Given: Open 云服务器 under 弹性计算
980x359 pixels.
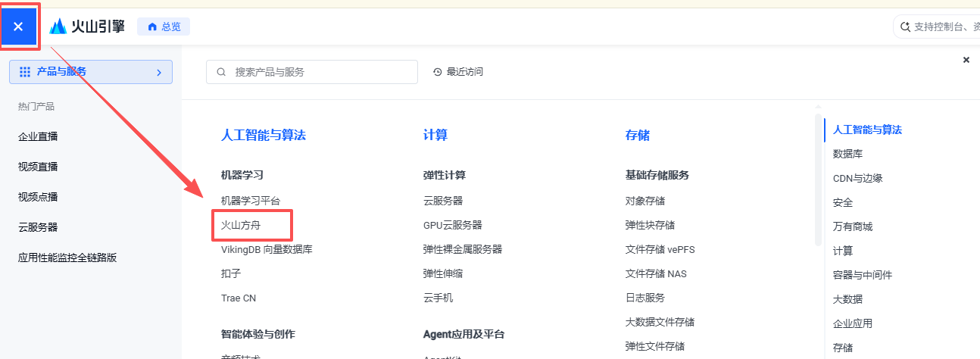Looking at the screenshot, I should (x=443, y=201).
